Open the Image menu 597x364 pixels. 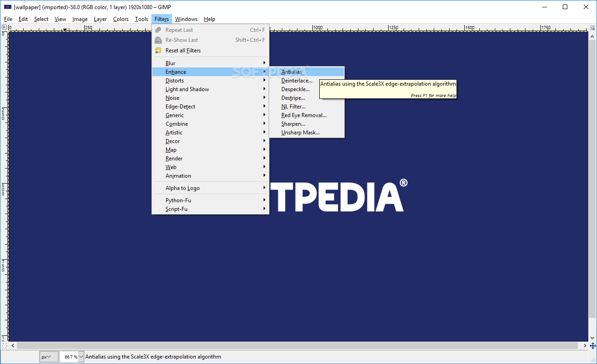pyautogui.click(x=80, y=19)
